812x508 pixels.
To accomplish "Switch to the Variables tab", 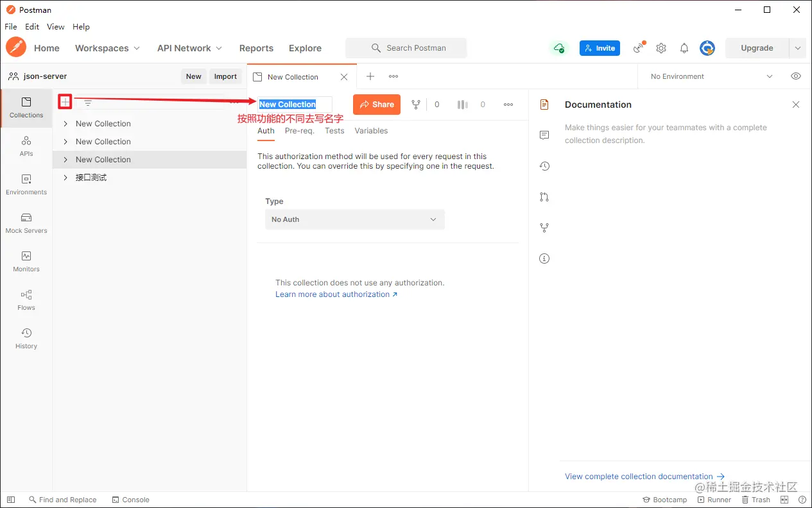I will (371, 131).
